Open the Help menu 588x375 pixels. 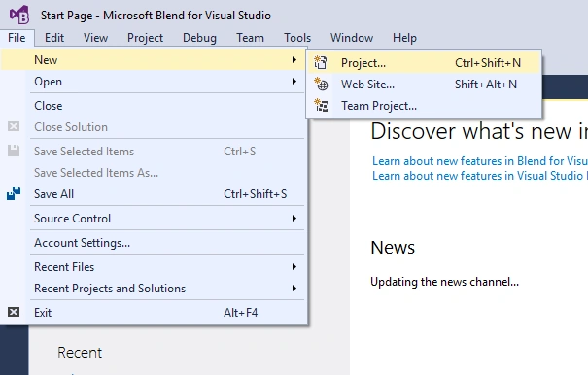coord(404,38)
